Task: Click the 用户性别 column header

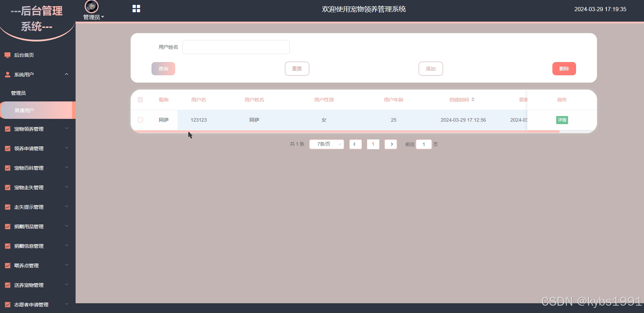Action: (324, 100)
